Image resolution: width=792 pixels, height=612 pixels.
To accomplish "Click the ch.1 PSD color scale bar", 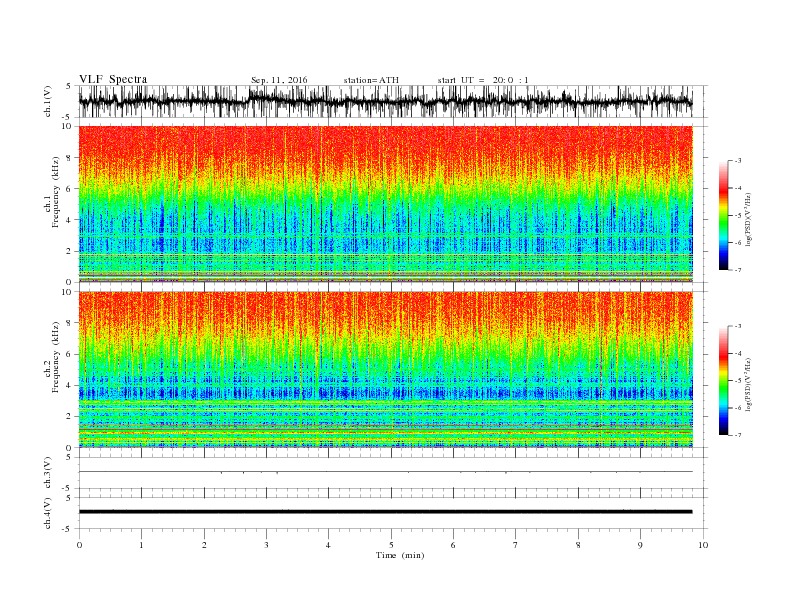I will (724, 215).
